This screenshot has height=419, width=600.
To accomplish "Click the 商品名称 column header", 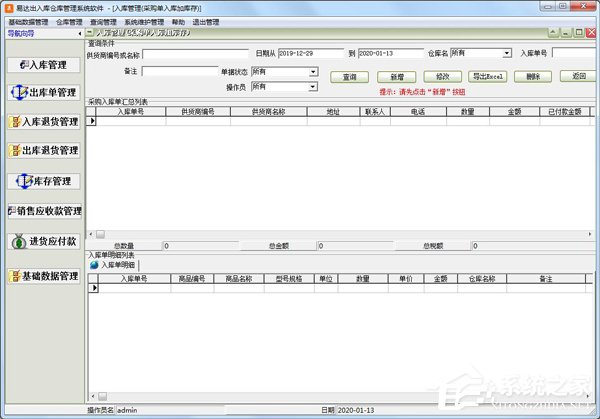I will pos(239,279).
